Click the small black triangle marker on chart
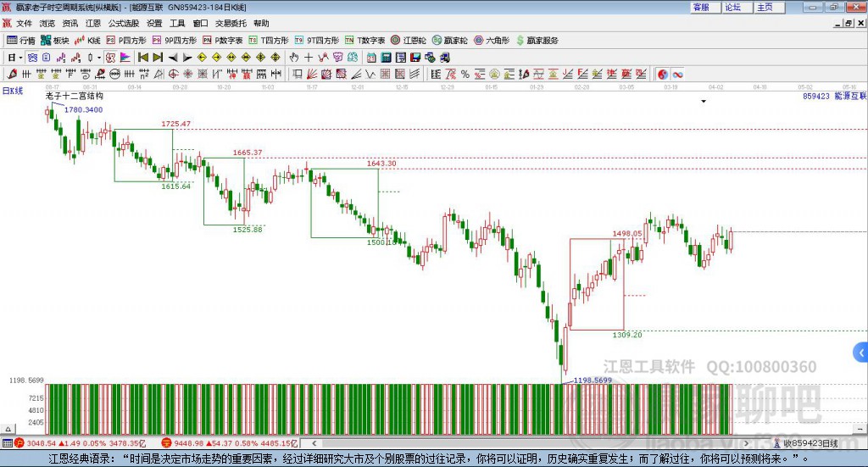 [x=704, y=101]
